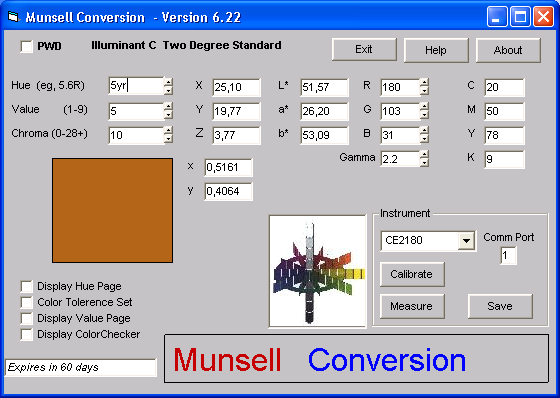
Task: Click the Help button
Action: [436, 50]
